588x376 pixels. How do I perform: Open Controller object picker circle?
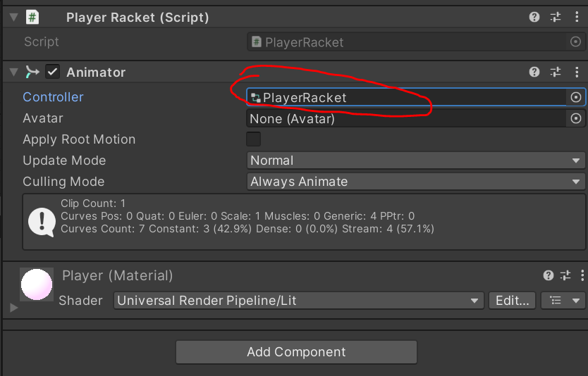click(576, 97)
